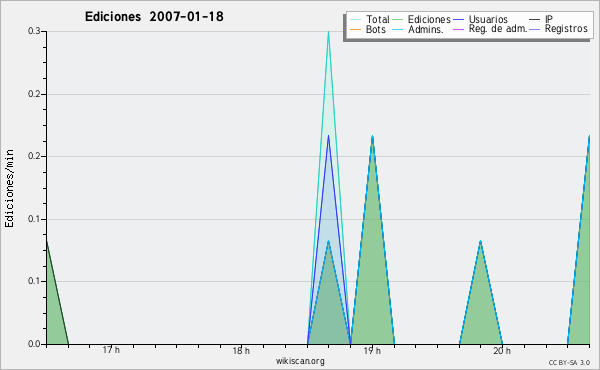Click the wikiscan.org caption
Image resolution: width=600 pixels, height=370 pixels.
tap(300, 361)
